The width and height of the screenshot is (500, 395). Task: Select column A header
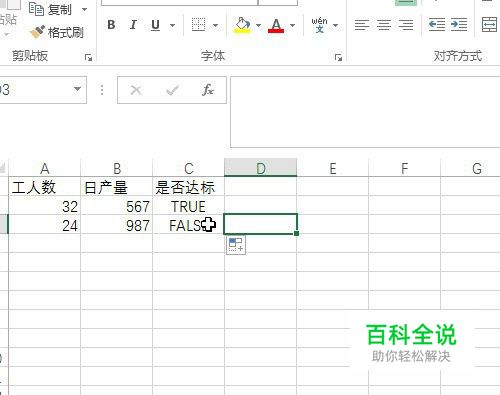pos(44,168)
